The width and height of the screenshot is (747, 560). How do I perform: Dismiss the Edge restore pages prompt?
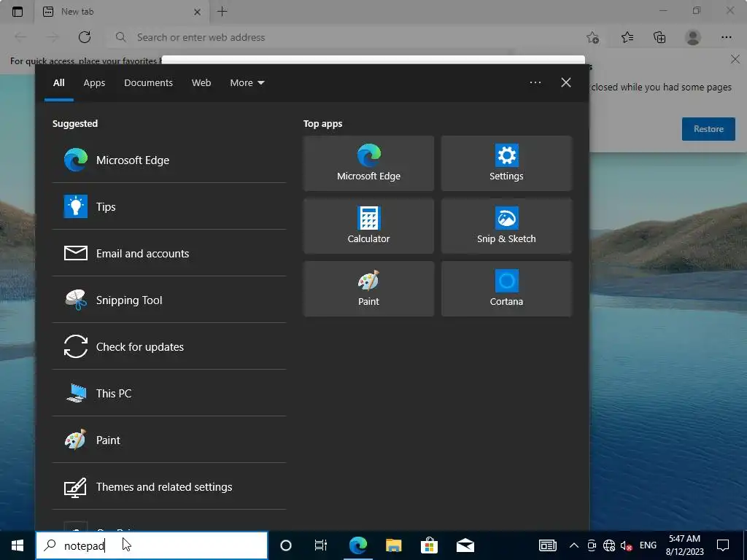point(735,60)
